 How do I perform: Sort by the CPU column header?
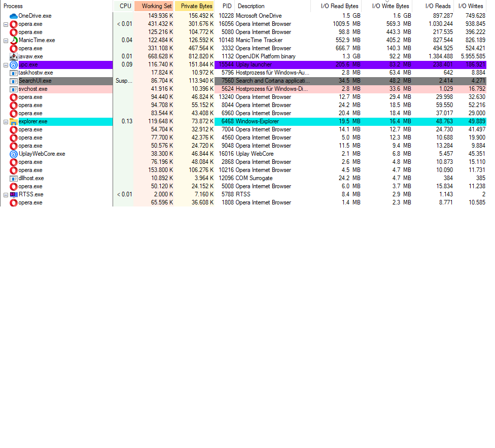[x=123, y=6]
